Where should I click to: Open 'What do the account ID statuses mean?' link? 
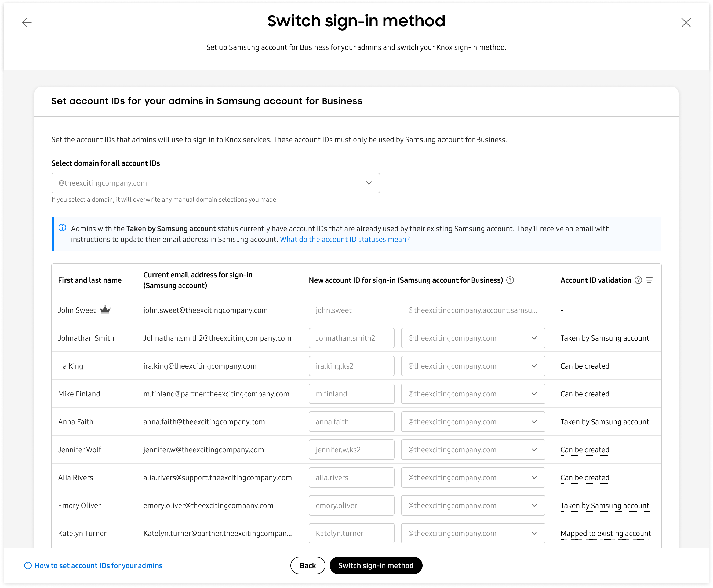tap(345, 240)
